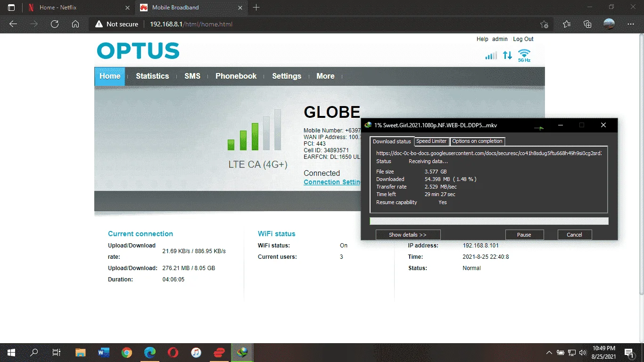Viewport: 644px width, 362px height.
Task: Open a new browser tab
Action: pos(256,8)
